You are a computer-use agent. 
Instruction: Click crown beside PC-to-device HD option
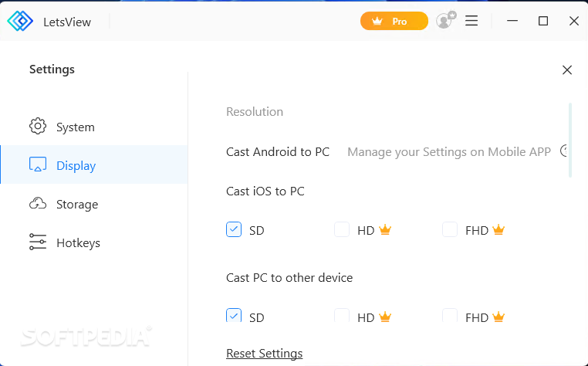pyautogui.click(x=385, y=317)
